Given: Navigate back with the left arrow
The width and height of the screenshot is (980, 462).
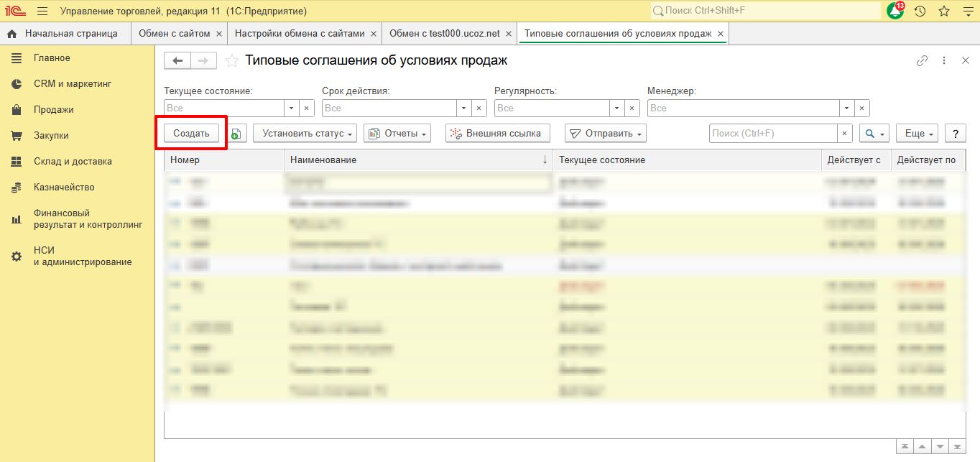Looking at the screenshot, I should (x=177, y=61).
